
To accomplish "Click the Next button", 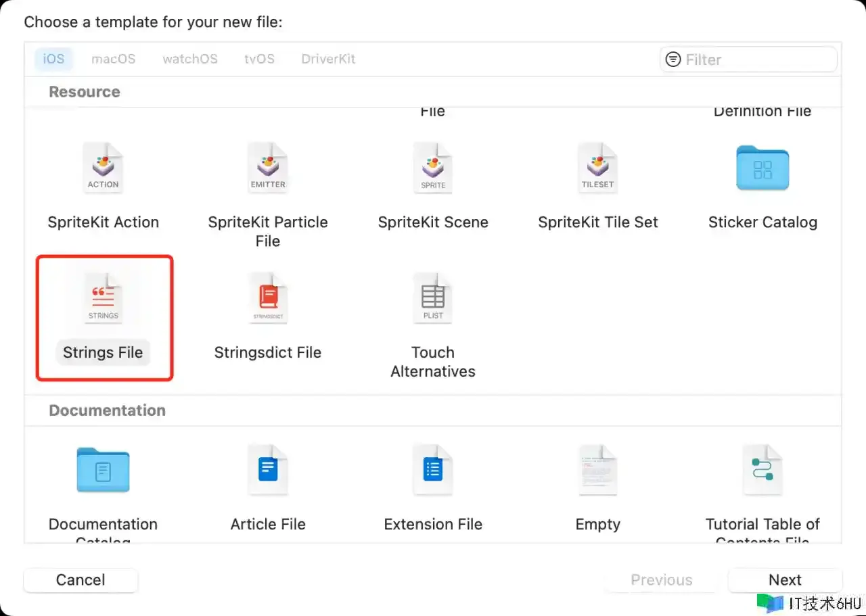I will 785,580.
